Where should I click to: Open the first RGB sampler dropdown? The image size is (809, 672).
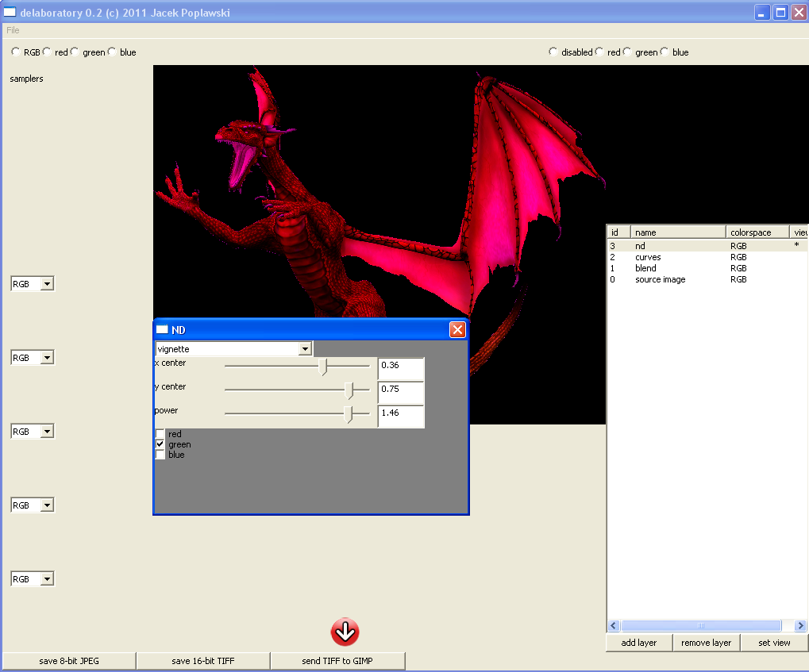[x=47, y=284]
